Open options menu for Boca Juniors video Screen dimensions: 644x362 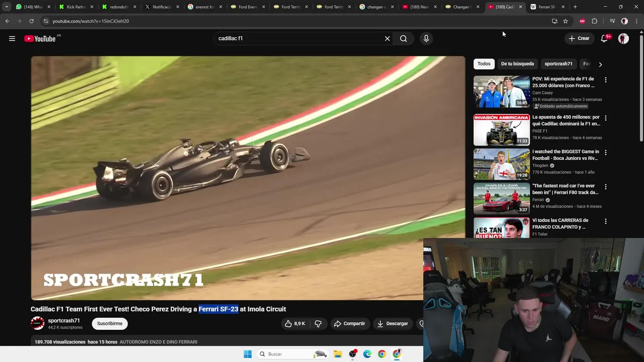click(x=606, y=152)
